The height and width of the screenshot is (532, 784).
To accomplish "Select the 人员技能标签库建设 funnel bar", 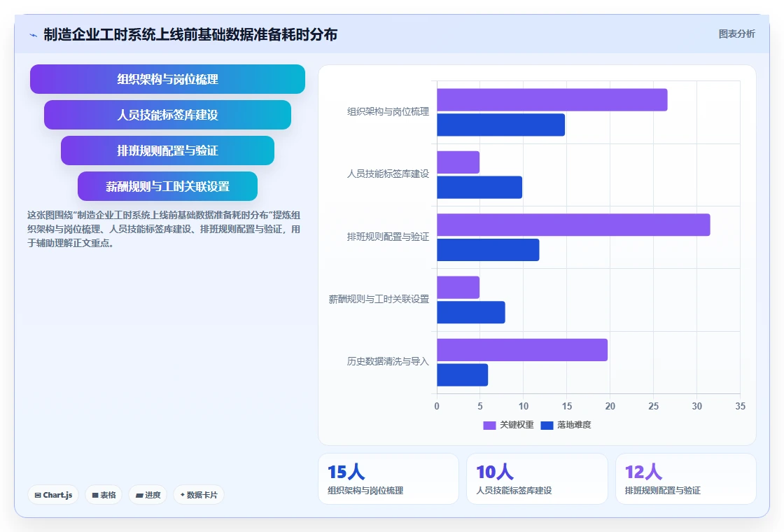I will [x=167, y=115].
